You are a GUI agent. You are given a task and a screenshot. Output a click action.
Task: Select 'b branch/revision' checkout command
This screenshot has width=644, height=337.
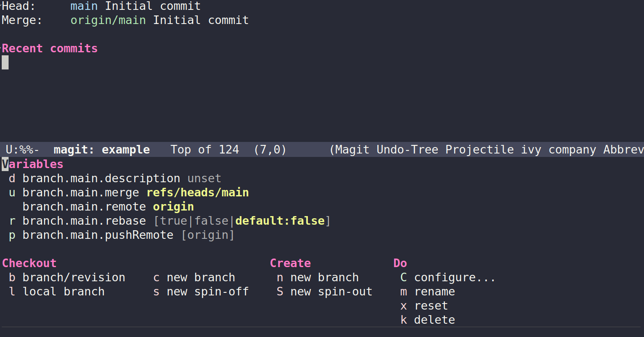point(67,277)
